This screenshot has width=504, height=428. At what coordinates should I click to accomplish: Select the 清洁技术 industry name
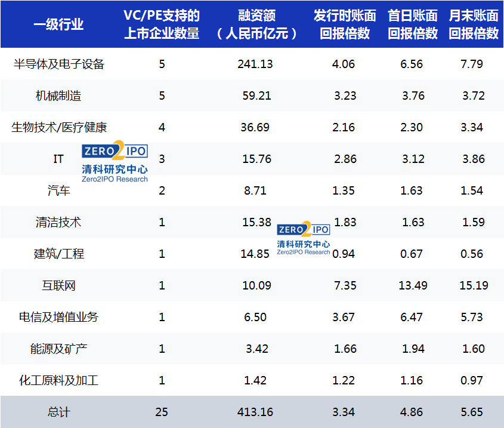(58, 222)
